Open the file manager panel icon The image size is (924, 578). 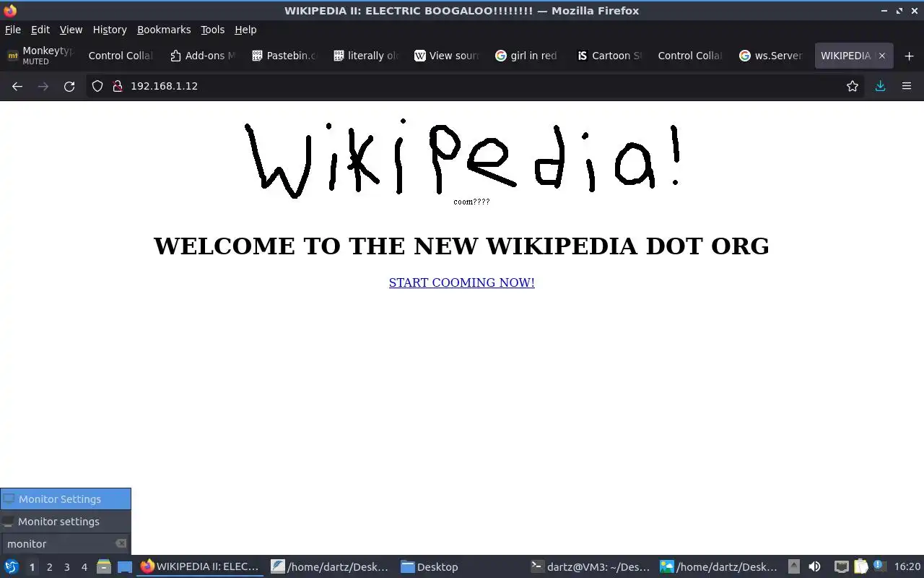[103, 567]
